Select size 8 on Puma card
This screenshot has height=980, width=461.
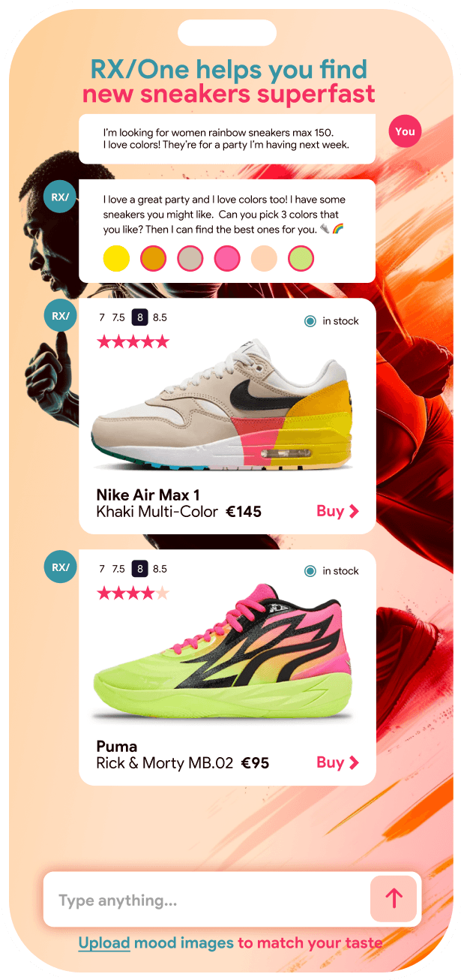[x=139, y=569]
